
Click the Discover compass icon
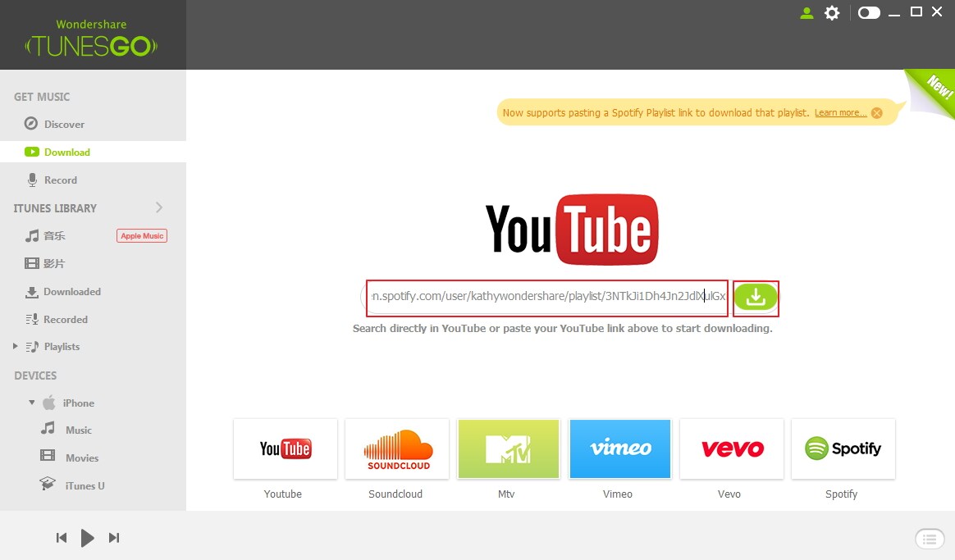(x=30, y=124)
